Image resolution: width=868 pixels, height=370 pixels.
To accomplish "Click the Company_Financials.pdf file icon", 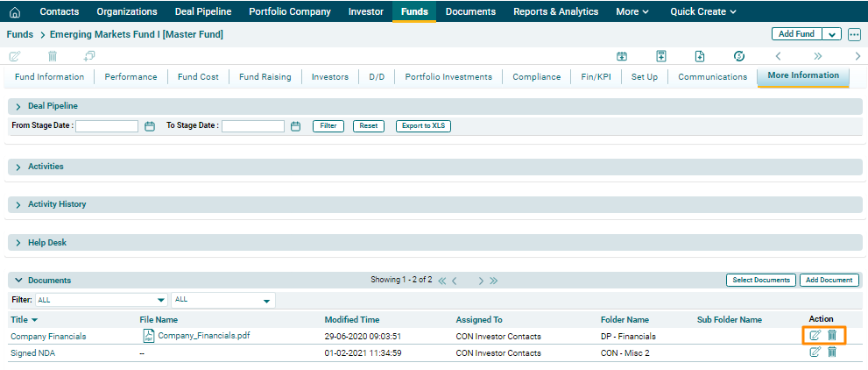I will [149, 335].
